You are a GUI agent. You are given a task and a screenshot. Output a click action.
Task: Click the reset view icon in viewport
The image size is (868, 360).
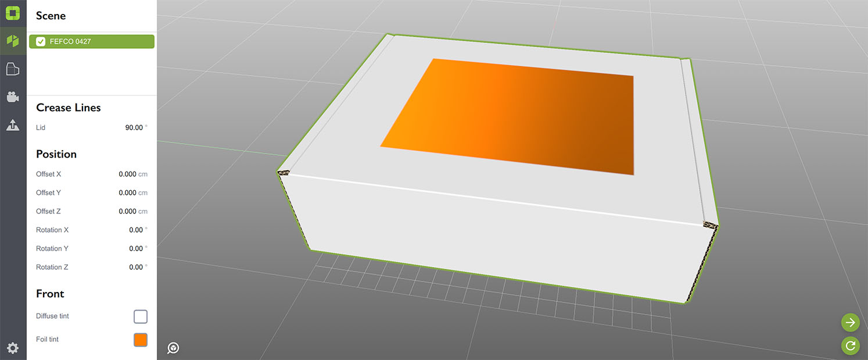[173, 348]
